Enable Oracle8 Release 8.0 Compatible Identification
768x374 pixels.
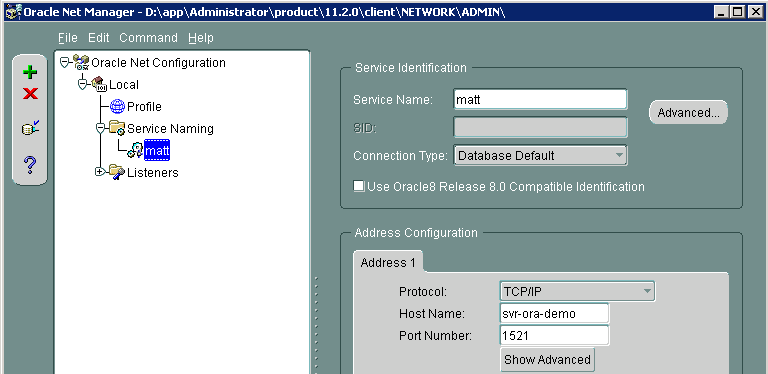point(359,186)
